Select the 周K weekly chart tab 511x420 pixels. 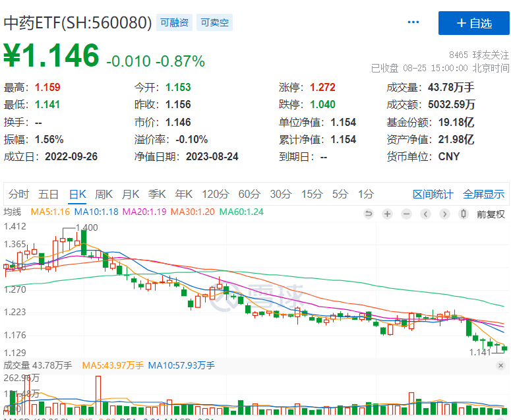[104, 194]
